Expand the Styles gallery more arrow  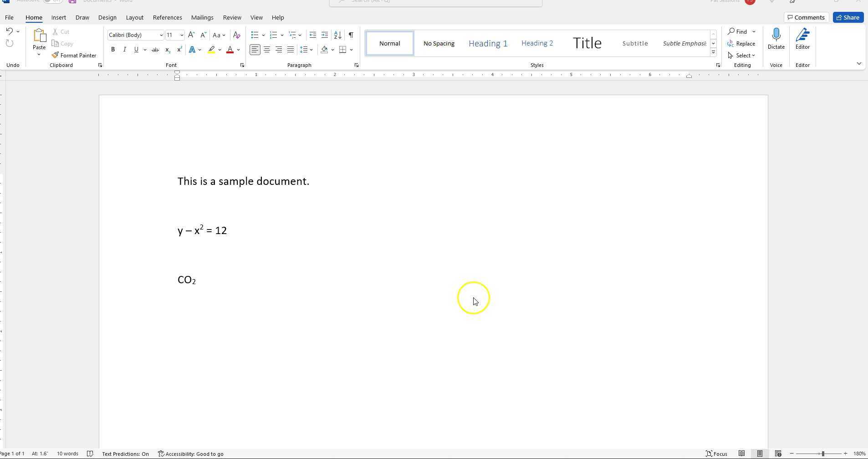pyautogui.click(x=713, y=52)
